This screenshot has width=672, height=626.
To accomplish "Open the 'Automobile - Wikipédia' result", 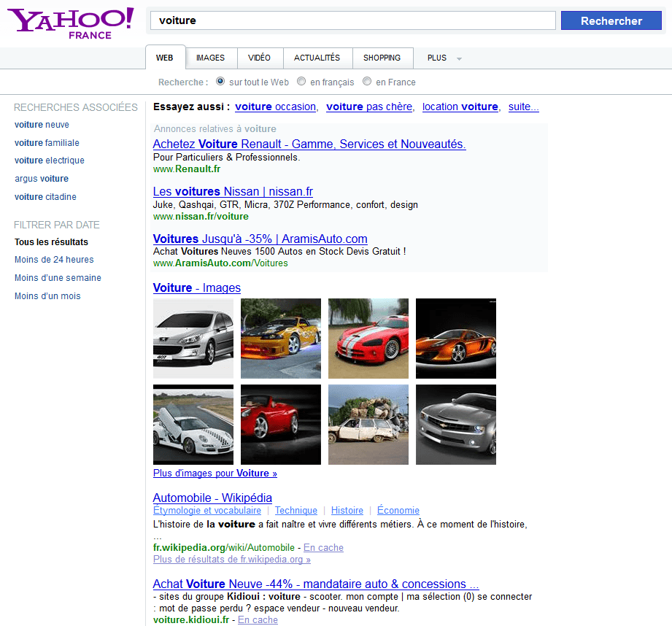I will click(x=212, y=498).
